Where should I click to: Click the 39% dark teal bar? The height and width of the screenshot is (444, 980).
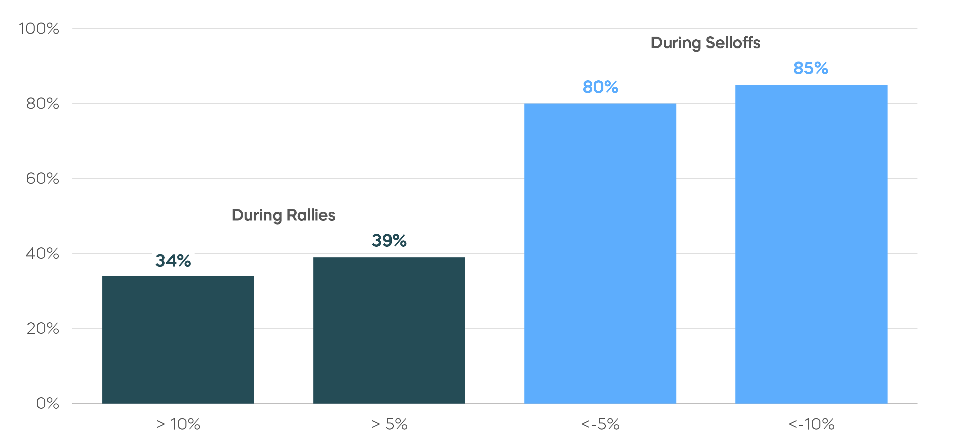pos(389,330)
